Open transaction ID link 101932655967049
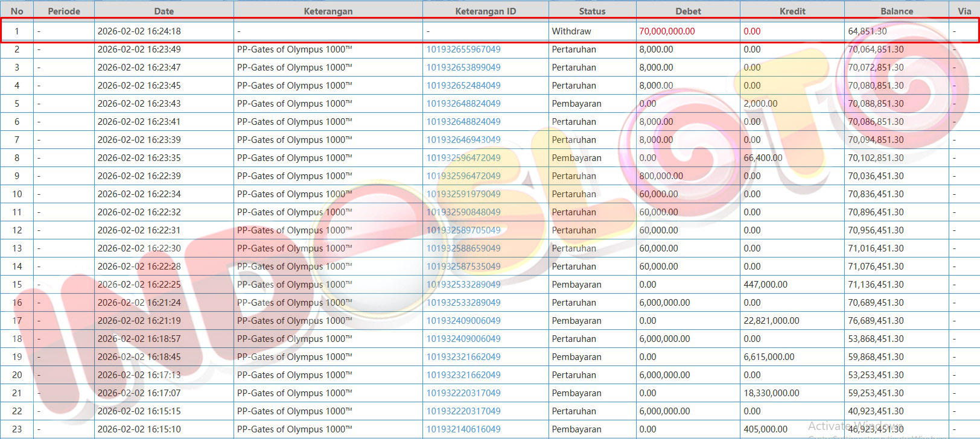 click(463, 49)
